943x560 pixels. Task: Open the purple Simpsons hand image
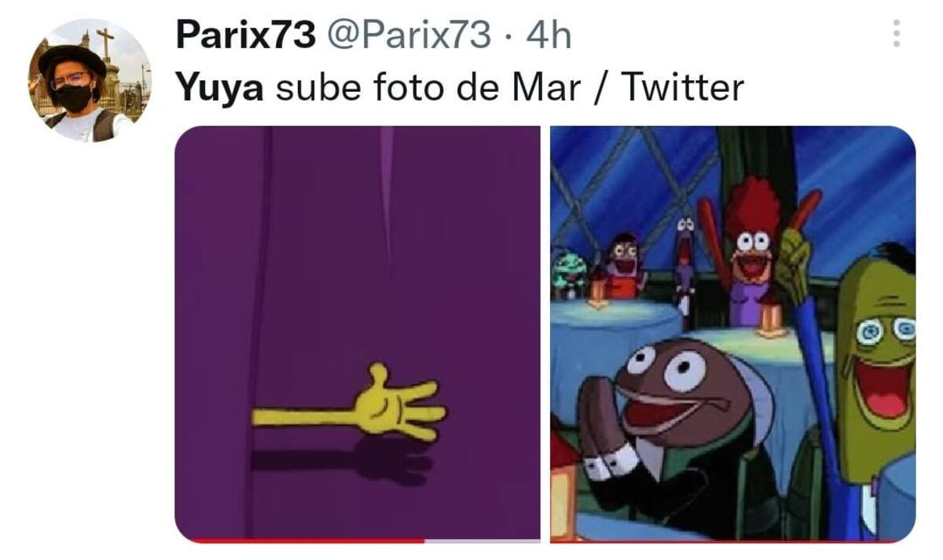(358, 334)
